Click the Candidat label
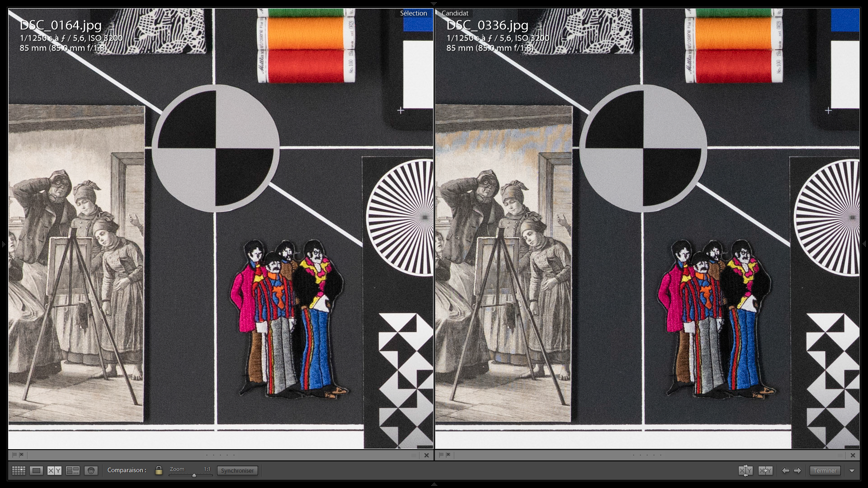This screenshot has width=868, height=488. (455, 13)
